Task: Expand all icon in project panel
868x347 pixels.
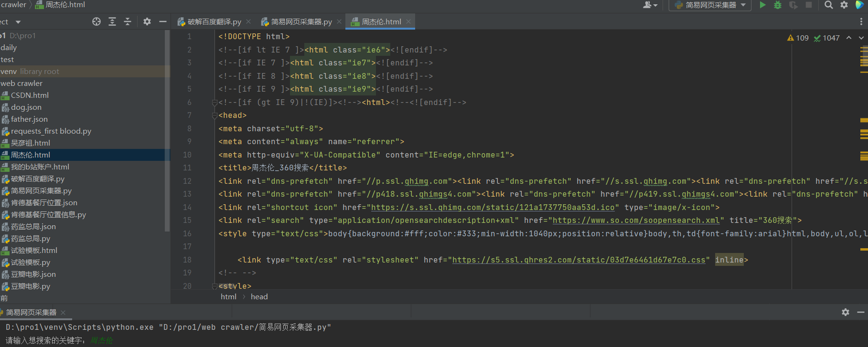Action: pos(112,21)
